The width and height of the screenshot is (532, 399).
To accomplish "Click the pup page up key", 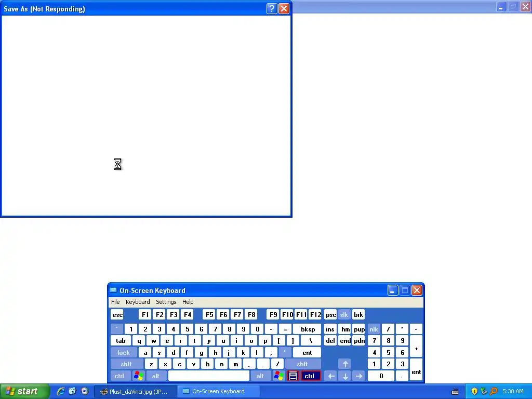I will (359, 329).
